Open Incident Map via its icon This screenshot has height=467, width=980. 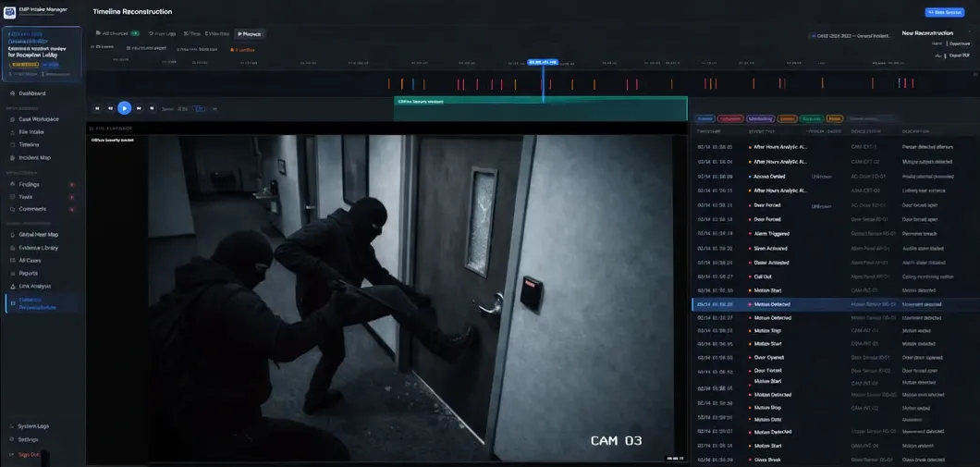point(13,157)
